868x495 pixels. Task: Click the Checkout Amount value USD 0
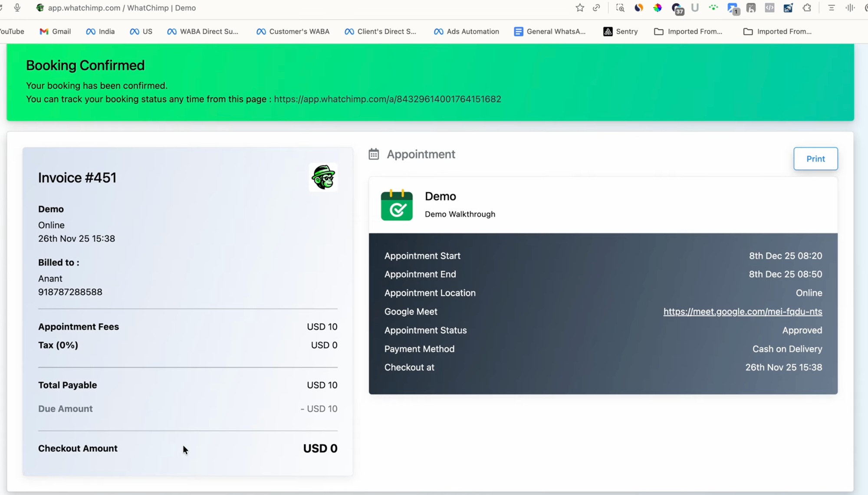[x=320, y=448]
